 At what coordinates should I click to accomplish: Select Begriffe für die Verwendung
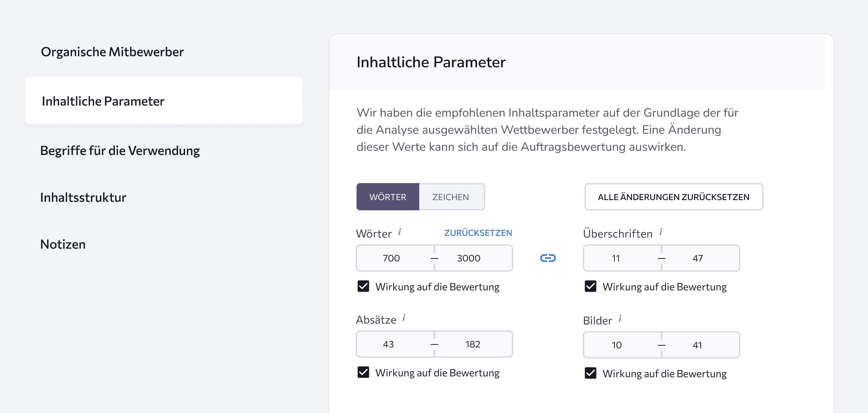click(x=120, y=150)
